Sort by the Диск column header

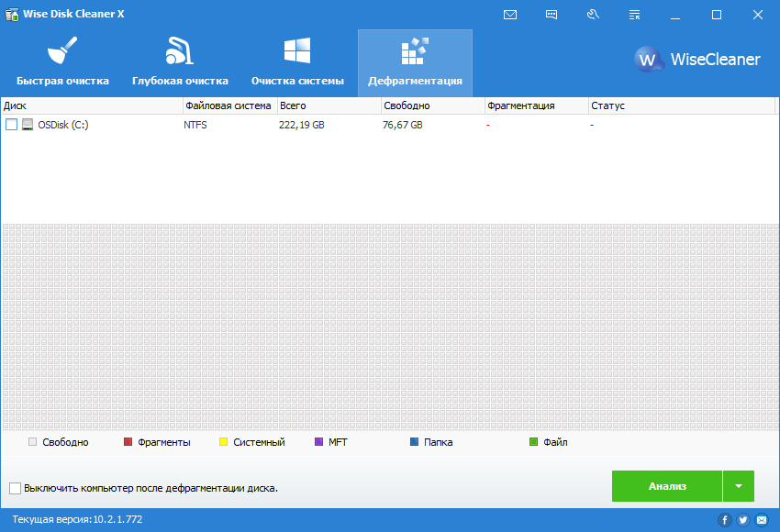tap(92, 105)
